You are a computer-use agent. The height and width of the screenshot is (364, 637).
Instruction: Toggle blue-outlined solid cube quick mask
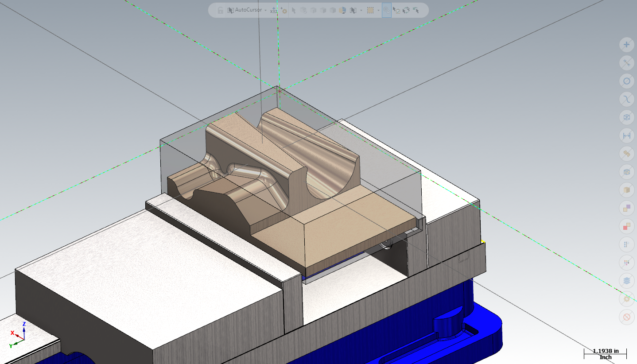coord(626,172)
